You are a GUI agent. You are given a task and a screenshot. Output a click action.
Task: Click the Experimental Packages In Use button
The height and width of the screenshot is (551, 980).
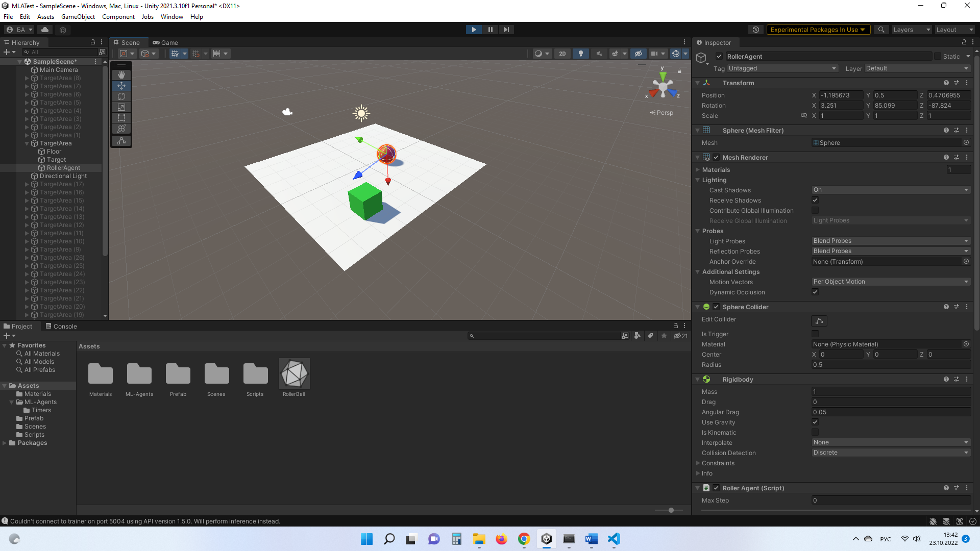pos(818,30)
